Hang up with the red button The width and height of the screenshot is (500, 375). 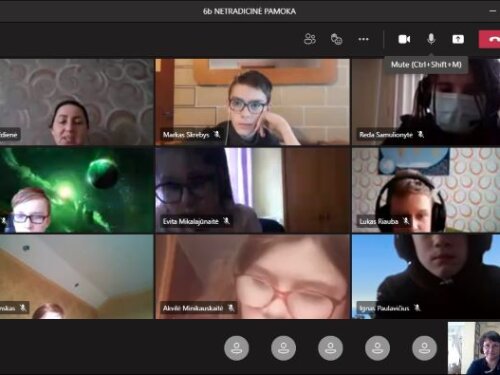[x=489, y=39]
